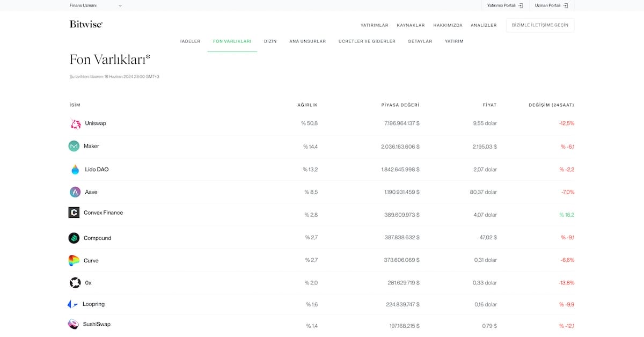Click the Maker token icon
Viewport: 644px width, 337px height.
click(x=74, y=146)
